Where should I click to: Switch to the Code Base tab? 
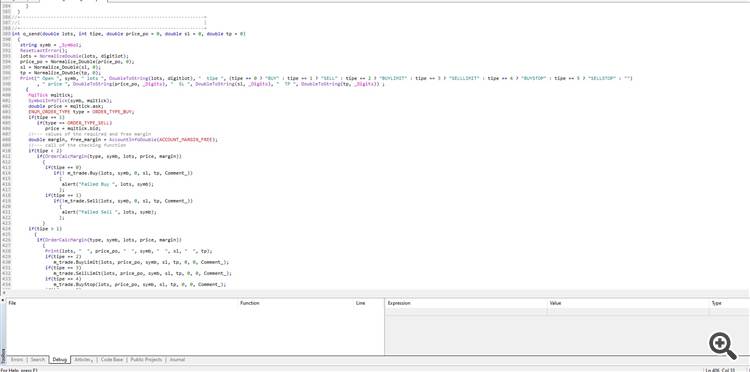pos(112,360)
